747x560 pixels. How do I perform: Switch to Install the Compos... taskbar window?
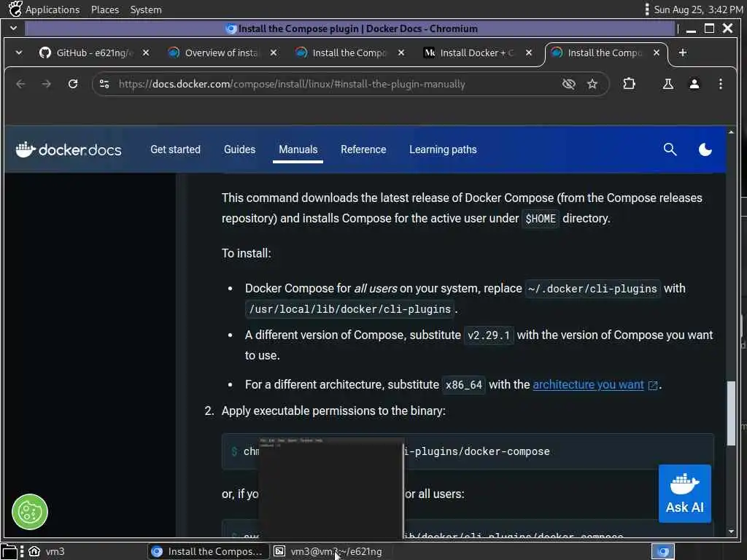click(208, 551)
